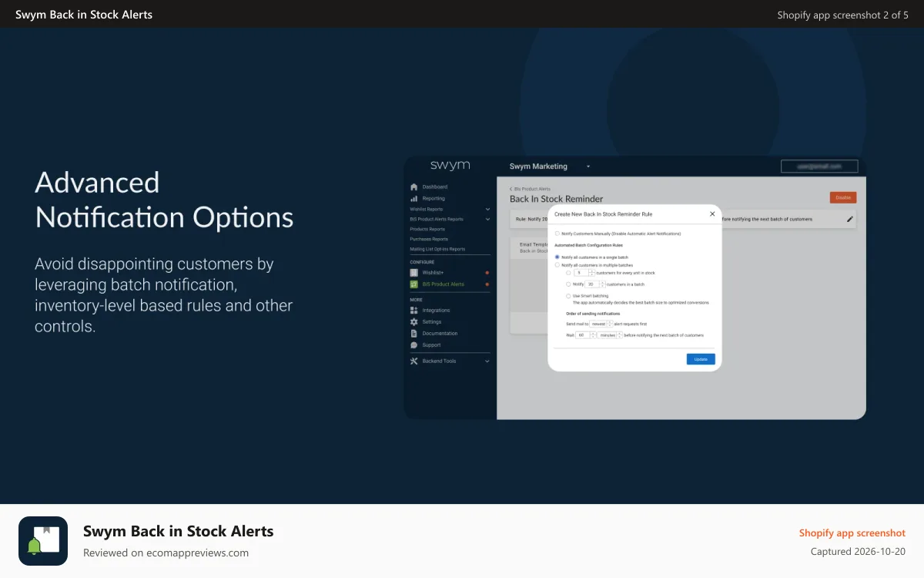Open the Swym Marketing store dropdown arrow
924x578 pixels.
[588, 166]
